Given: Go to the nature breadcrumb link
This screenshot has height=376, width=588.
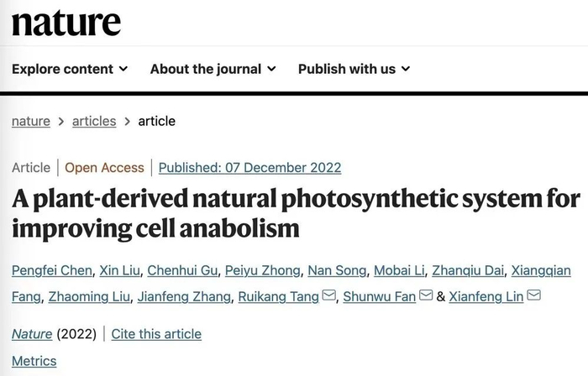Looking at the screenshot, I should pyautogui.click(x=31, y=121).
